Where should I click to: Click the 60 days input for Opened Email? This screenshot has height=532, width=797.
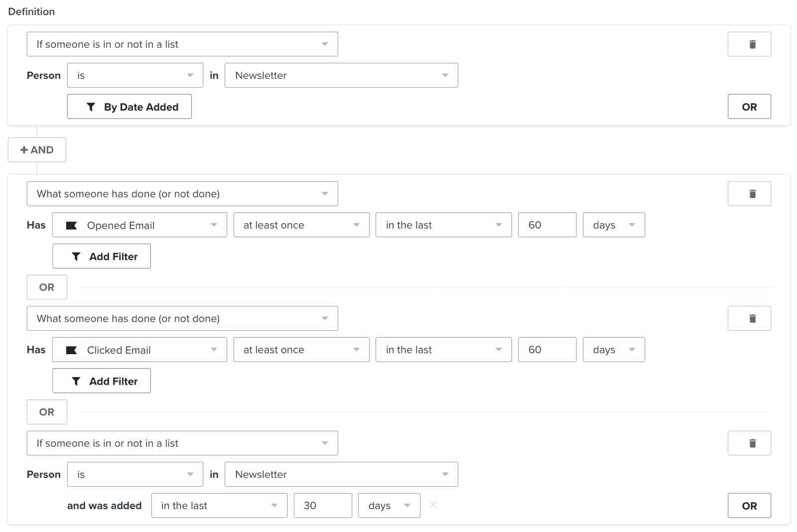coord(547,225)
